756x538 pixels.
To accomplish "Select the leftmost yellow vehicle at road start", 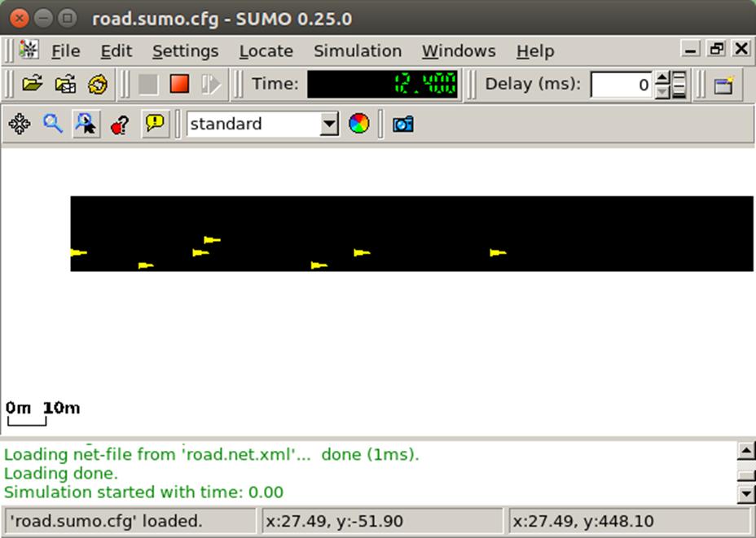I will point(78,252).
